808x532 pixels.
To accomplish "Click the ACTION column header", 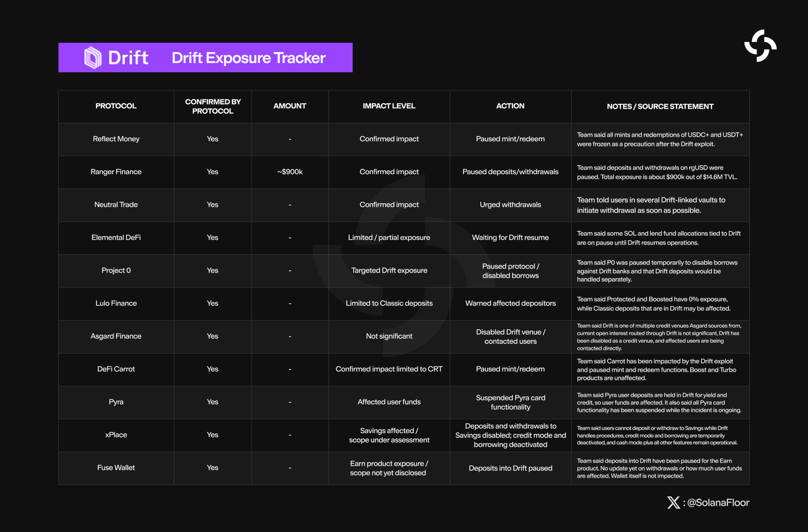I will pos(510,106).
